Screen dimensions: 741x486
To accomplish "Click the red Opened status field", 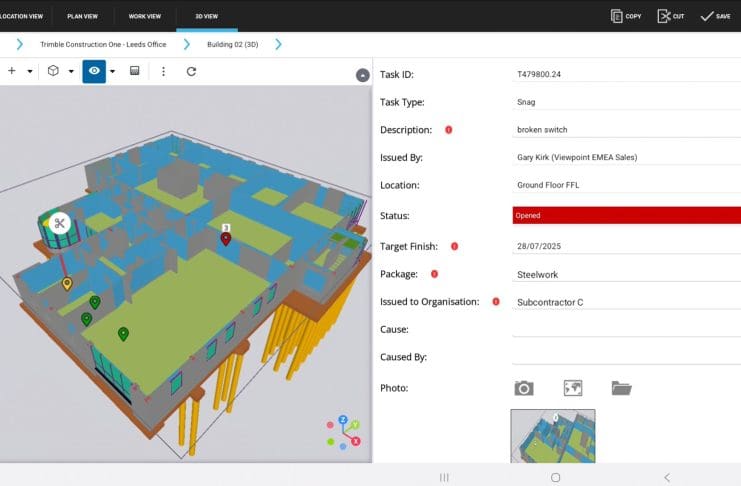I will pos(626,215).
